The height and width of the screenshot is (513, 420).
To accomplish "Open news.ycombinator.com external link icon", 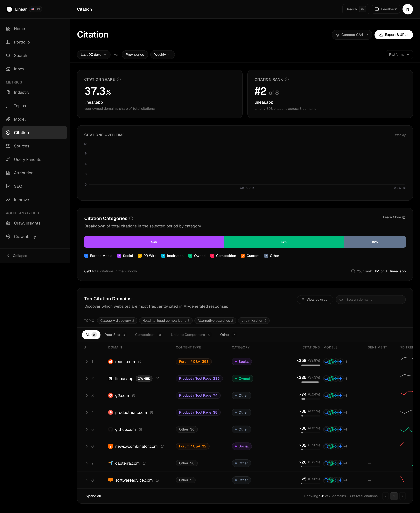I will [162, 446].
